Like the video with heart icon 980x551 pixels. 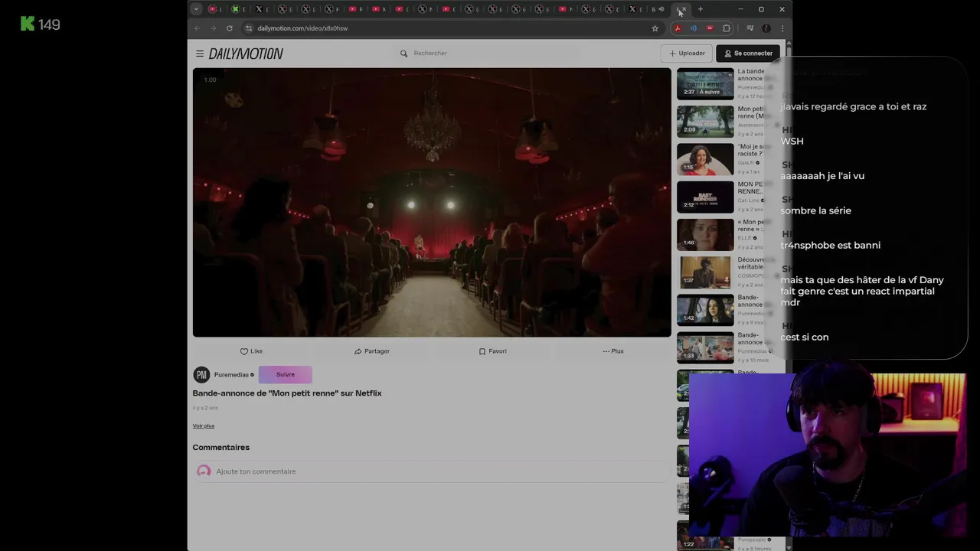pos(251,351)
